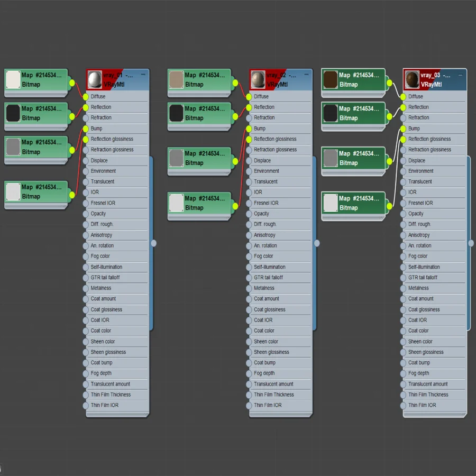Select the brown bitmap swatch feeding vray_03
This screenshot has height=476, width=476.
point(330,79)
